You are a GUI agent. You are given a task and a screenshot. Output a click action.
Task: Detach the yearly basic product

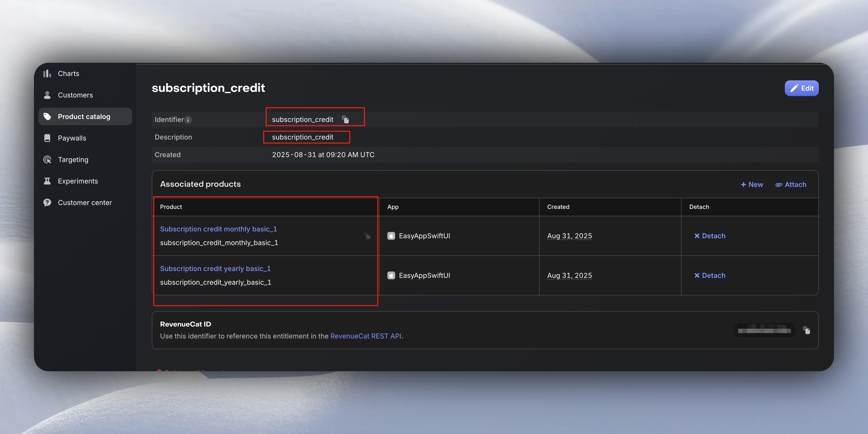tap(710, 276)
